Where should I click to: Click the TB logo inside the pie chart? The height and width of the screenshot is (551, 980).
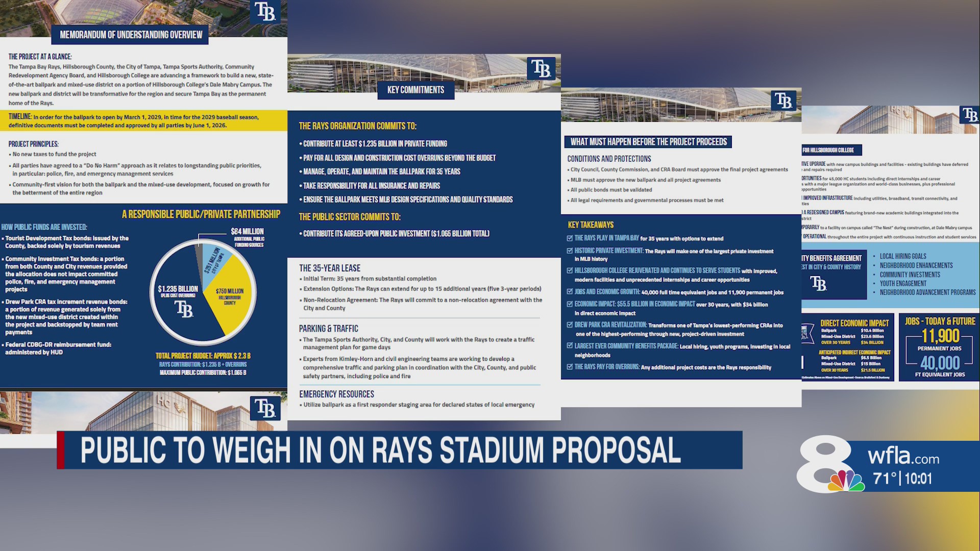tap(183, 309)
